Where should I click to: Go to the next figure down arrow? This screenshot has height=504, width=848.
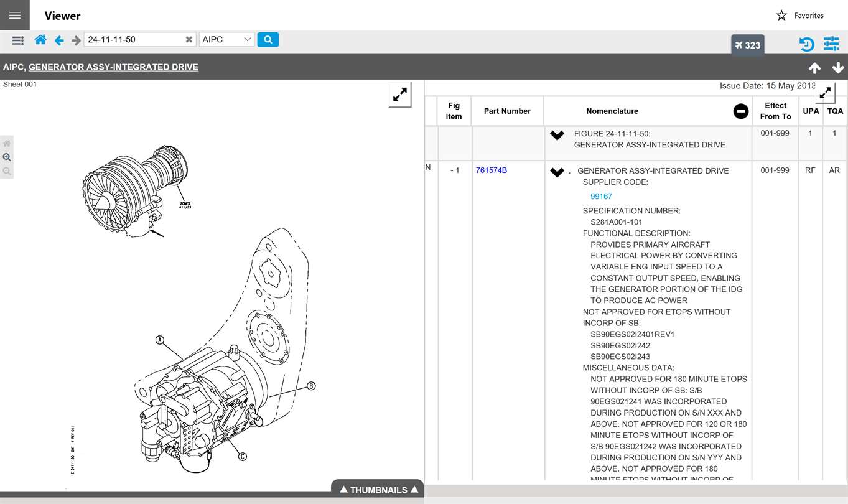[837, 68]
